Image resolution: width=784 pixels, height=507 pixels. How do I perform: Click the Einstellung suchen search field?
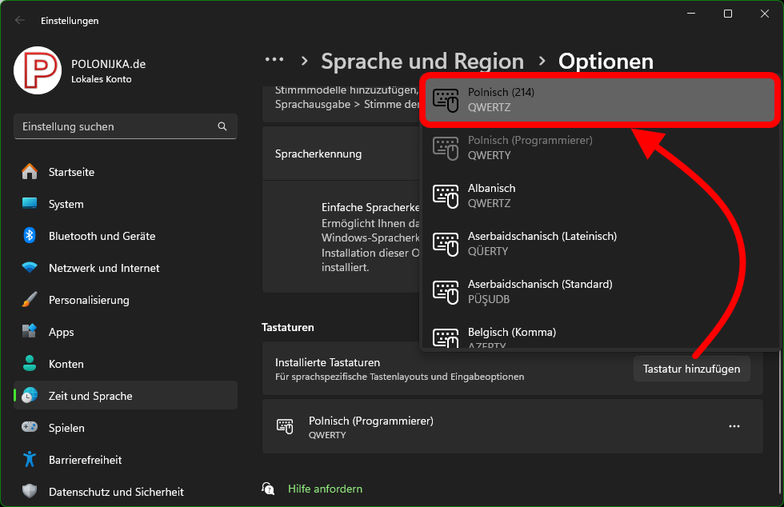coord(115,127)
